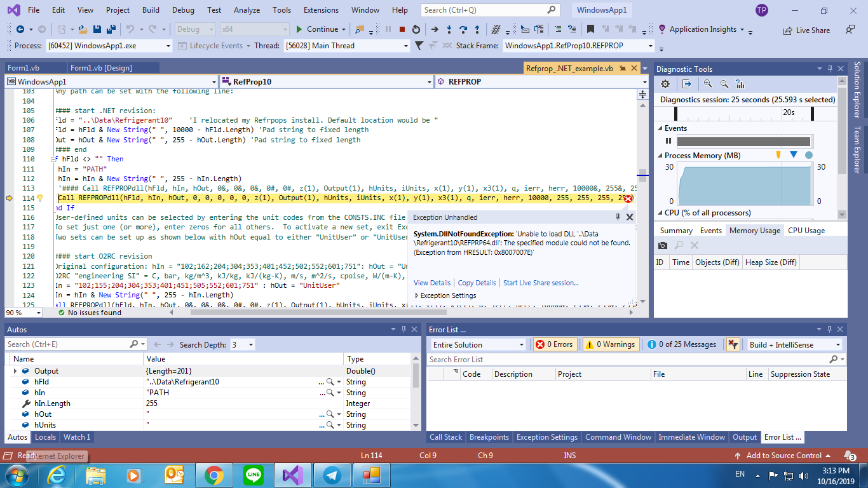Click the feedback icon near Live Share
Viewport: 868px width, 488px height.
click(850, 29)
